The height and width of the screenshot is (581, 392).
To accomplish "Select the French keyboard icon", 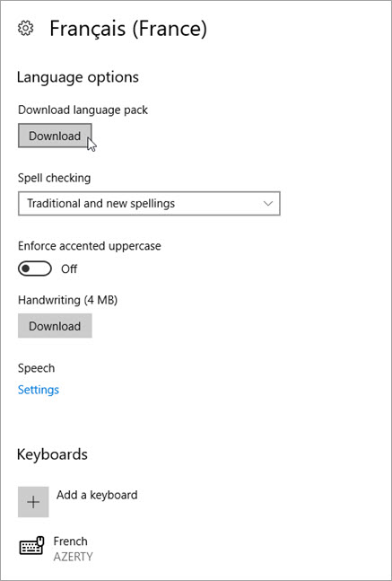I will (x=31, y=546).
